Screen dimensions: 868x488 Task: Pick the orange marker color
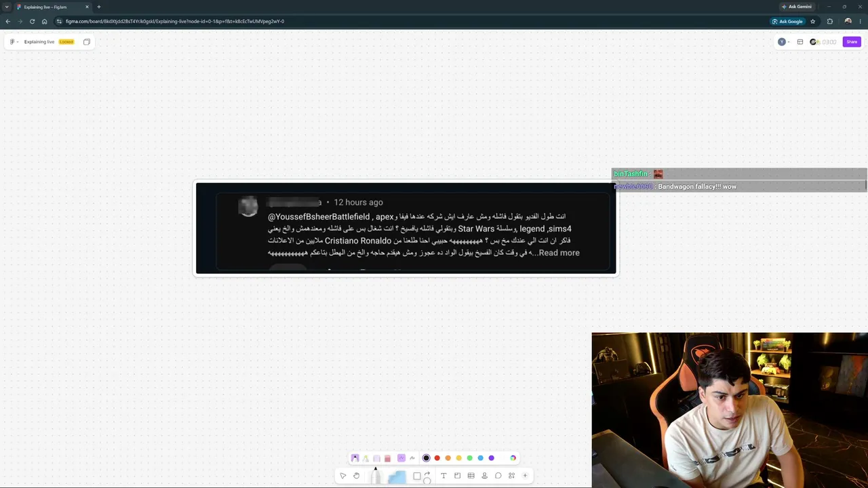point(448,458)
